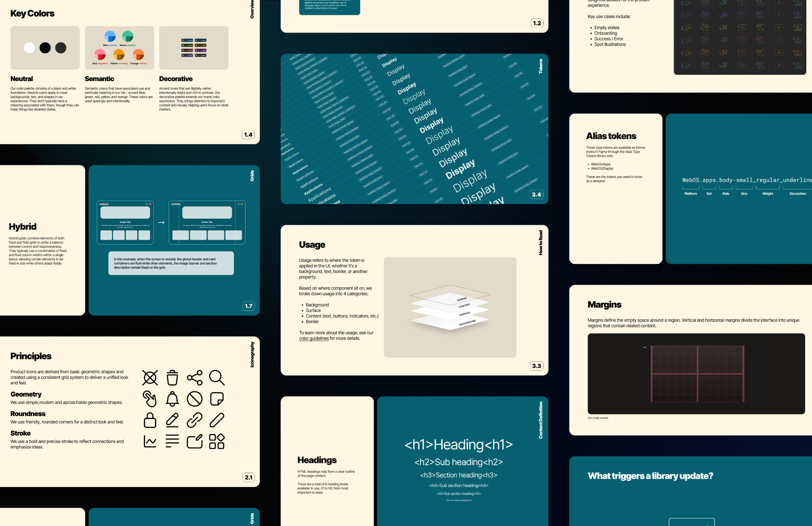The height and width of the screenshot is (526, 812).
Task: Click the share/network icon in iconography
Action: point(194,377)
